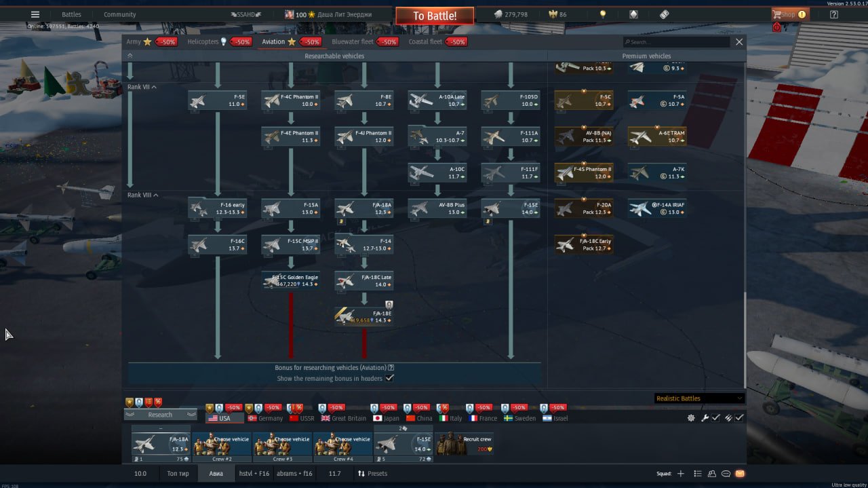This screenshot has height=488, width=868.
Task: Open the mail envelope icon
Action: [740, 474]
